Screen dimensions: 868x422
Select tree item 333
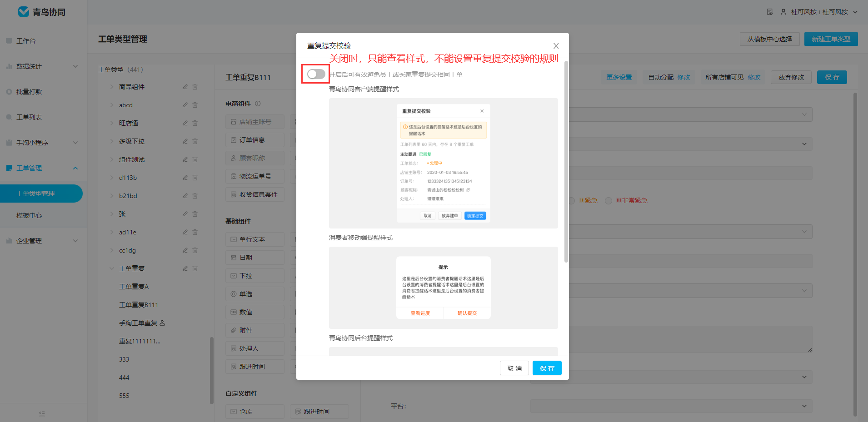[x=124, y=359]
